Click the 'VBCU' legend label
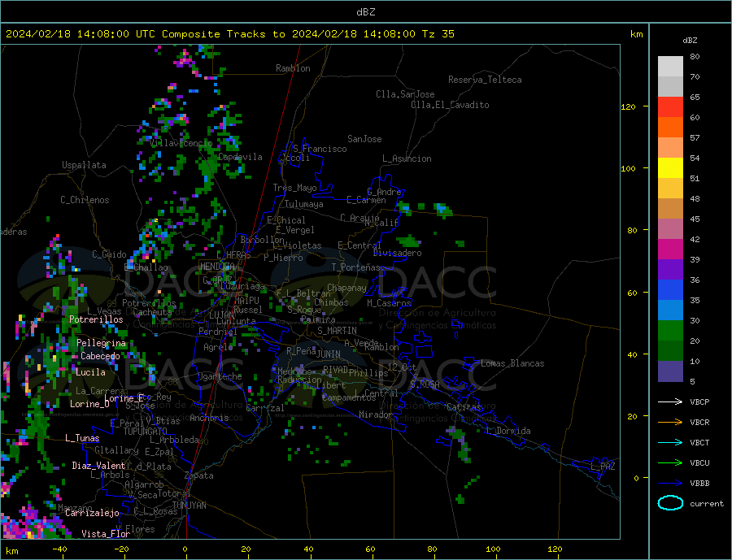 pyautogui.click(x=699, y=463)
